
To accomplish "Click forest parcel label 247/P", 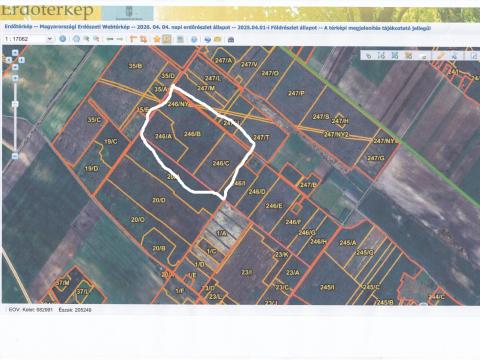I will [296, 93].
